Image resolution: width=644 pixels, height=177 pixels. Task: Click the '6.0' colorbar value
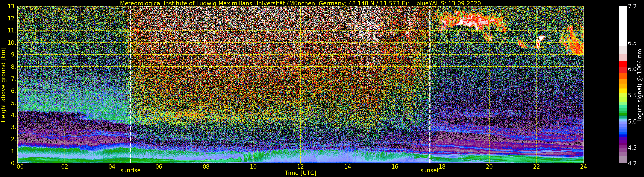click(632, 69)
